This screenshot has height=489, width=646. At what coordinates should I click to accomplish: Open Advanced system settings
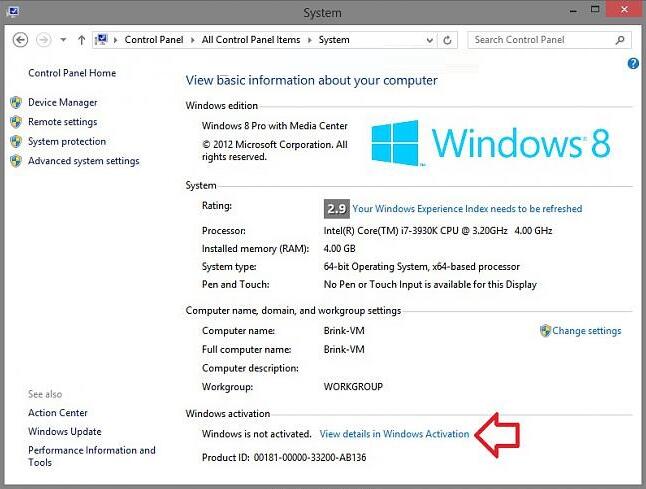[84, 161]
